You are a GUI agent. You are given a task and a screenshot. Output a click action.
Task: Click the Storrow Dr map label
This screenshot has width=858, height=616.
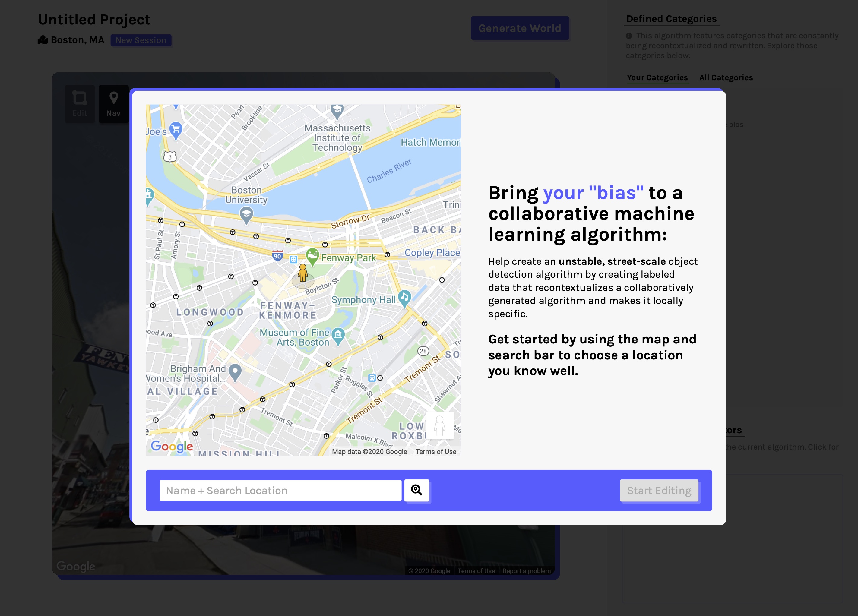[x=350, y=221]
